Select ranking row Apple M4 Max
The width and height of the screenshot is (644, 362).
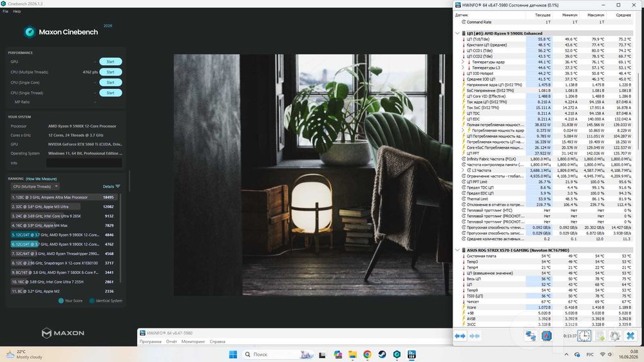point(64,225)
